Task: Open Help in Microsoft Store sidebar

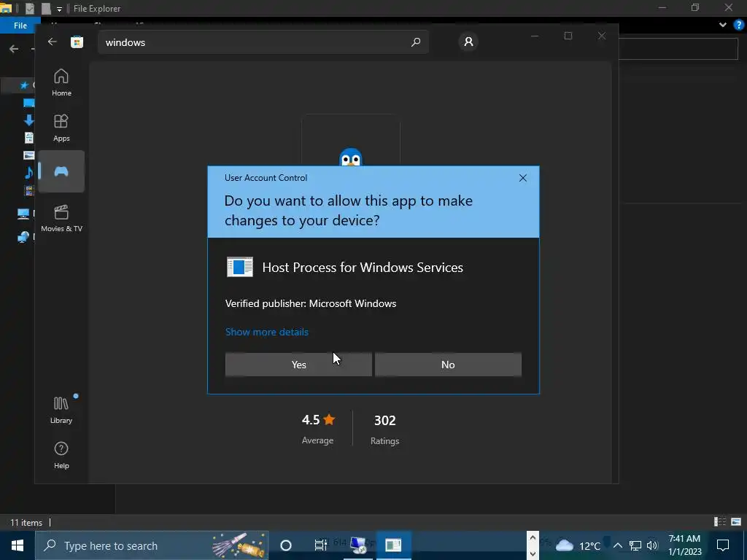Action: 61,456
